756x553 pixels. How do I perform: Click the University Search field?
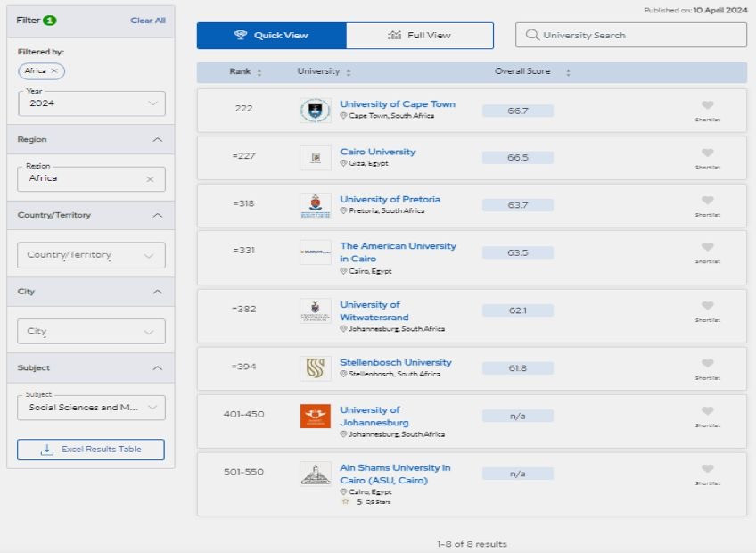[x=630, y=35]
